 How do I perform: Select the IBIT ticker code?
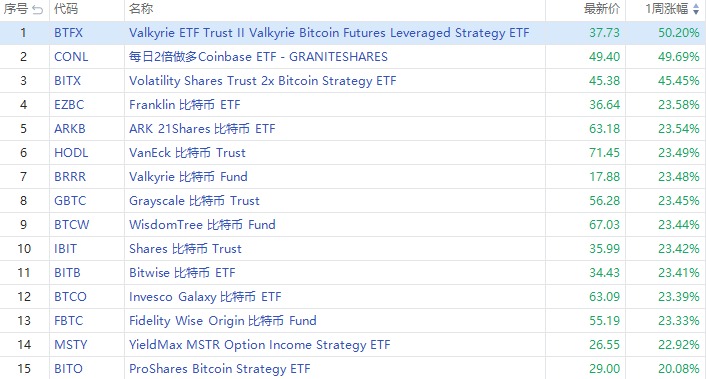65,249
